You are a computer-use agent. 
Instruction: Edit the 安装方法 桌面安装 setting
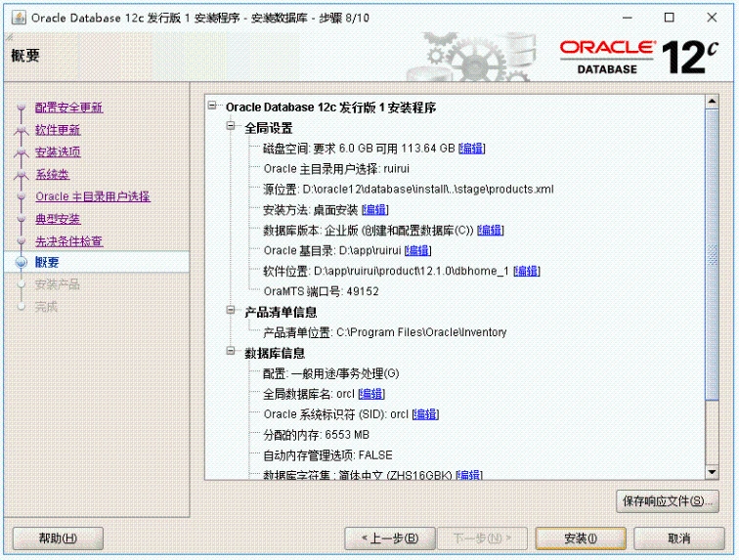tap(375, 209)
